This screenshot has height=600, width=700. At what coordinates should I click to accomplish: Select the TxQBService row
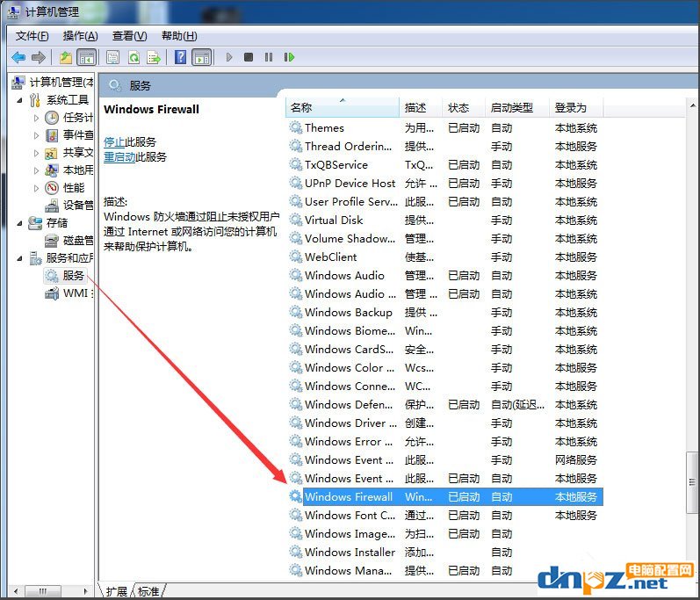[444, 165]
